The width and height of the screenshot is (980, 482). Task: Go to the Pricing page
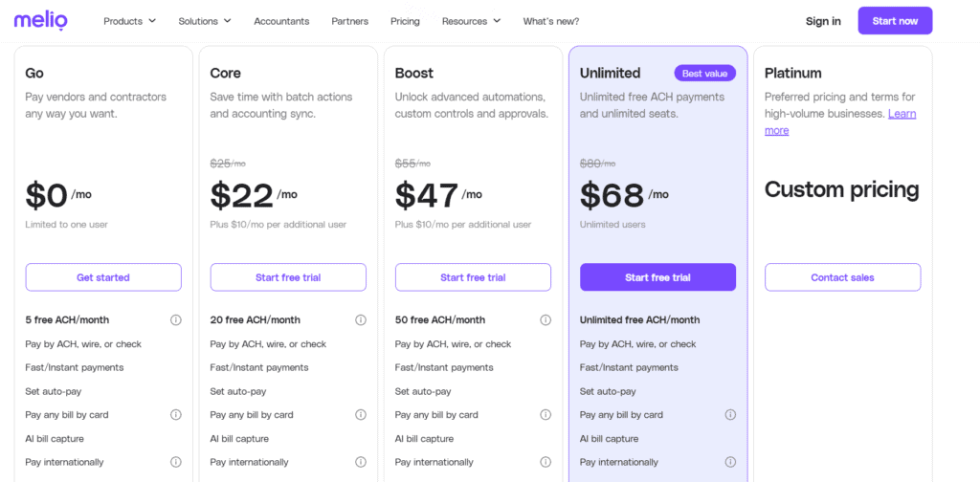pyautogui.click(x=405, y=21)
